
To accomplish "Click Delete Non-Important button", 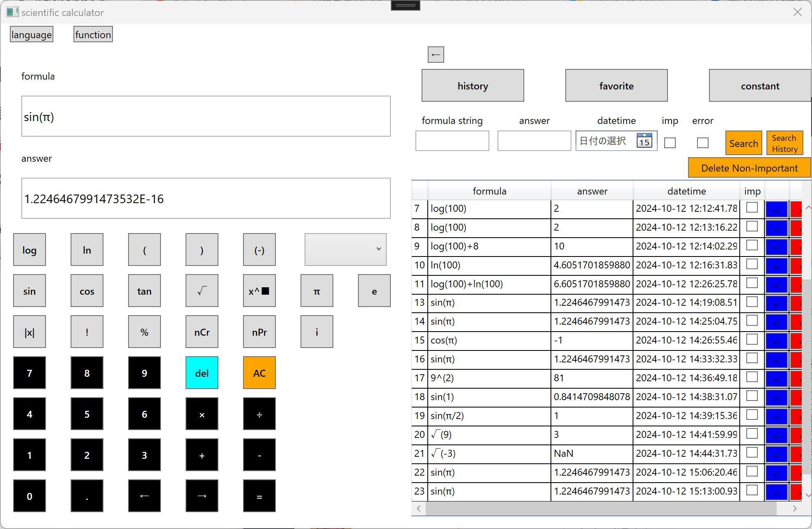I will tap(749, 168).
